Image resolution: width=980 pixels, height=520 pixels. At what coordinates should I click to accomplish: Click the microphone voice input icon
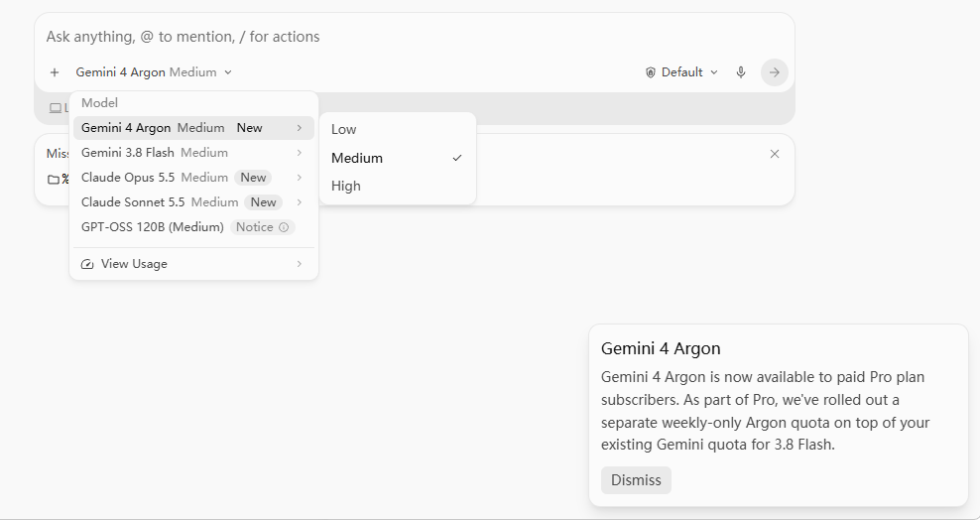(741, 72)
